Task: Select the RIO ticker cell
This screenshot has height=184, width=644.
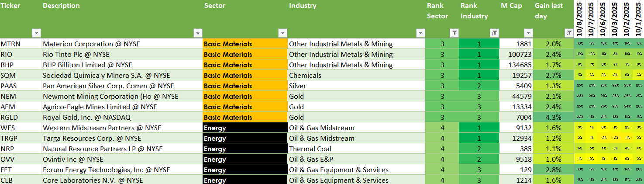Action: coord(21,54)
